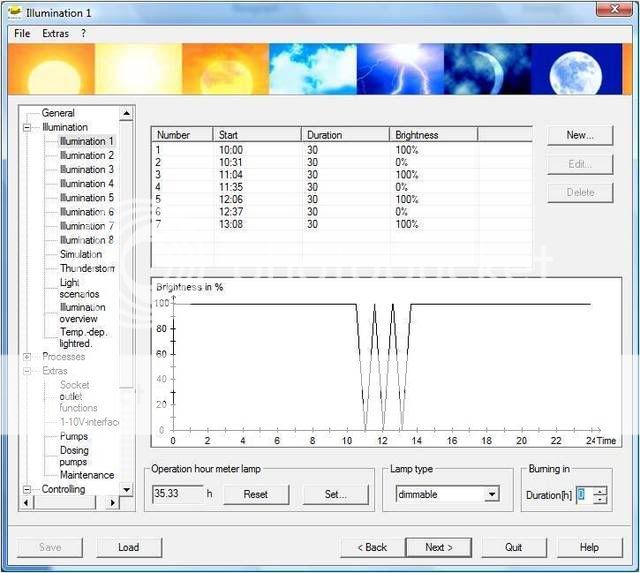The height and width of the screenshot is (573, 640).
Task: Open the ? help menu
Action: click(84, 33)
